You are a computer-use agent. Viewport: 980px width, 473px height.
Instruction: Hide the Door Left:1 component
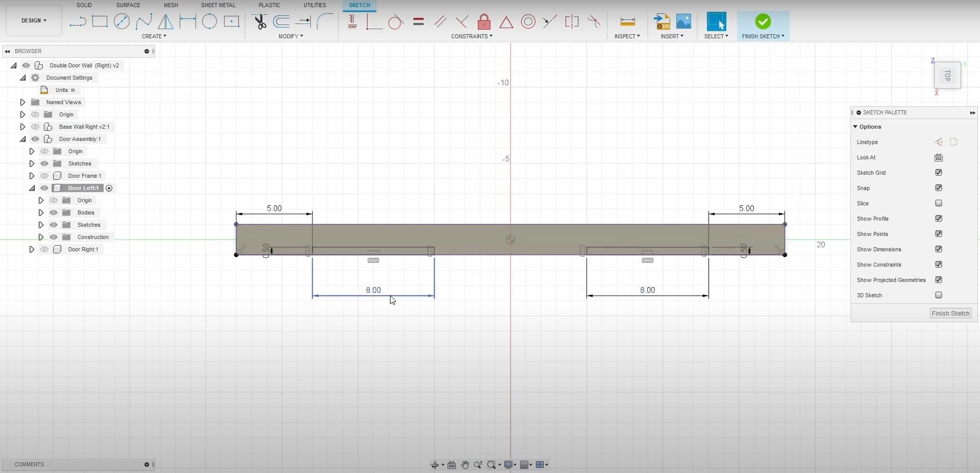point(44,188)
